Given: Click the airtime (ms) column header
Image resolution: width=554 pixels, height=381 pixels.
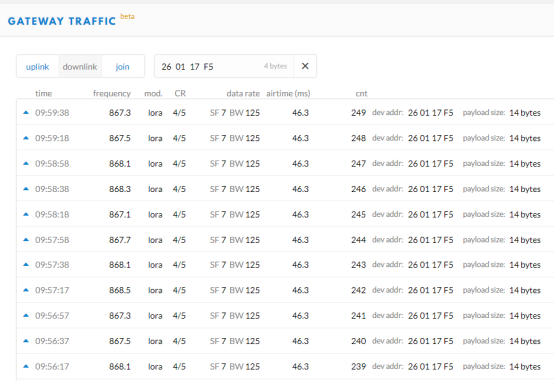Looking at the screenshot, I should click(x=288, y=93).
